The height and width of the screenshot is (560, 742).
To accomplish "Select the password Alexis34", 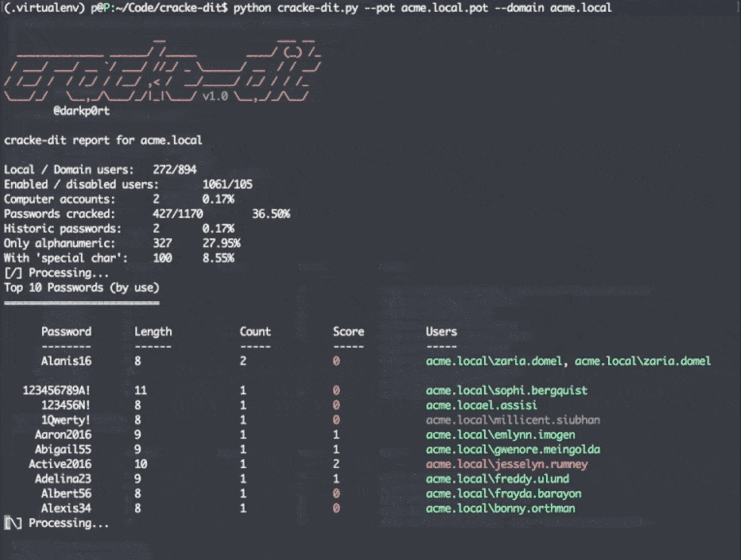I will 66,509.
